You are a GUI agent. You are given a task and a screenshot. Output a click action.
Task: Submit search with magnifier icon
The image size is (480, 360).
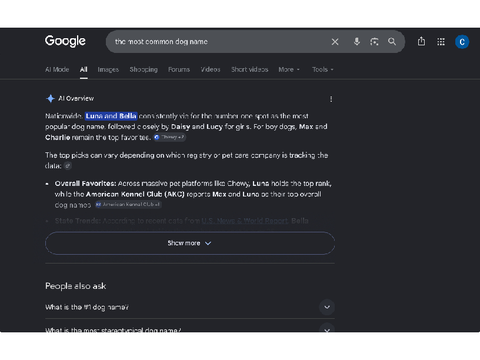pyautogui.click(x=392, y=42)
